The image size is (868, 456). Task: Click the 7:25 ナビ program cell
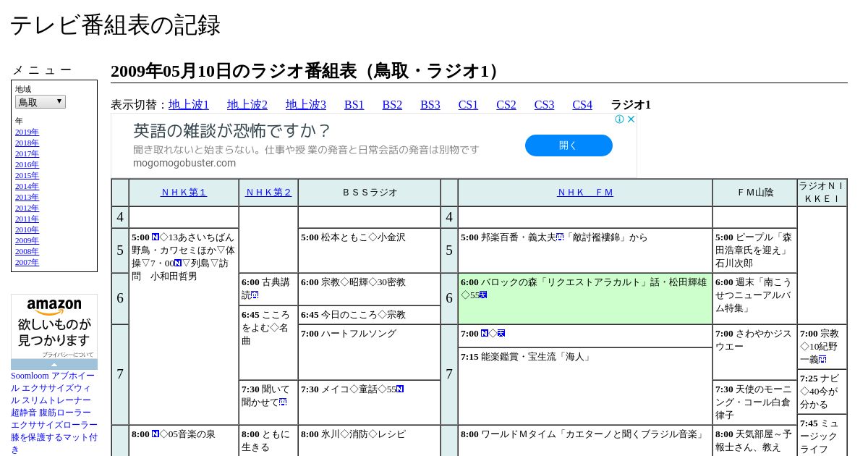[x=822, y=391]
